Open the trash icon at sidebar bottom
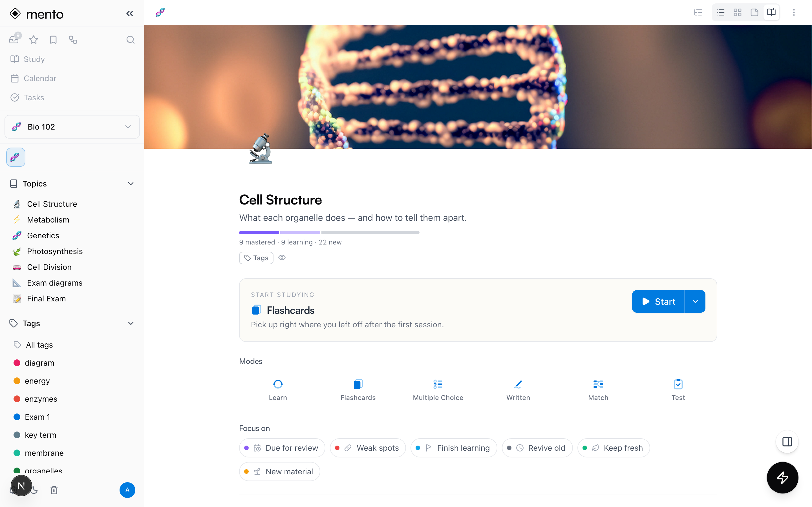This screenshot has height=507, width=812. [x=54, y=490]
